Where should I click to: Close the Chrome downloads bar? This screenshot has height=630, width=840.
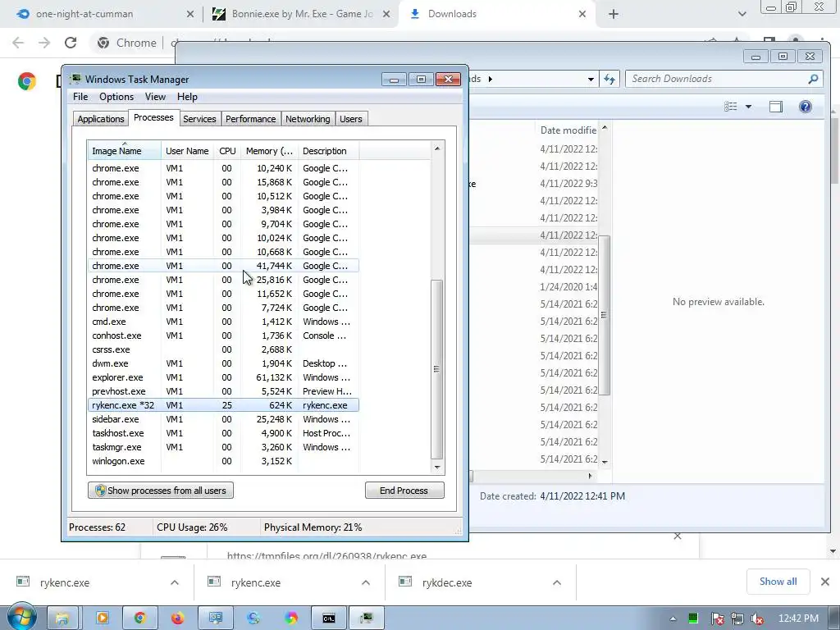(x=825, y=582)
